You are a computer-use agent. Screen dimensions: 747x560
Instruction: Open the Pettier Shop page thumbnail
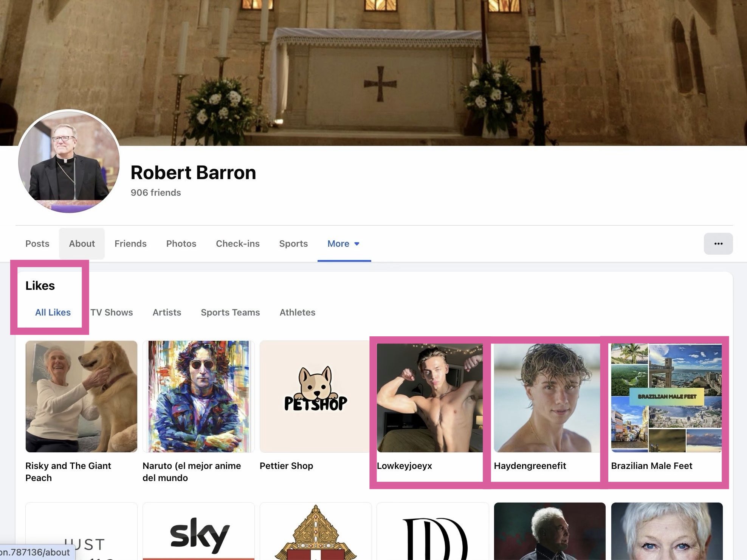click(315, 396)
